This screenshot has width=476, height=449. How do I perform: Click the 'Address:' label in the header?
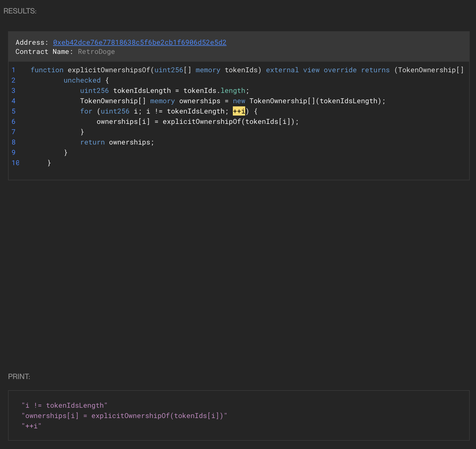coord(32,42)
